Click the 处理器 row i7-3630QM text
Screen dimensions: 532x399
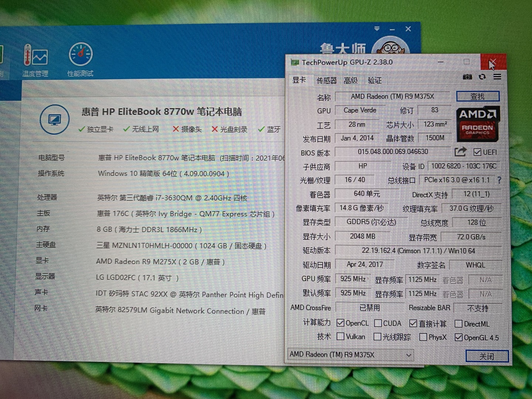click(x=172, y=198)
